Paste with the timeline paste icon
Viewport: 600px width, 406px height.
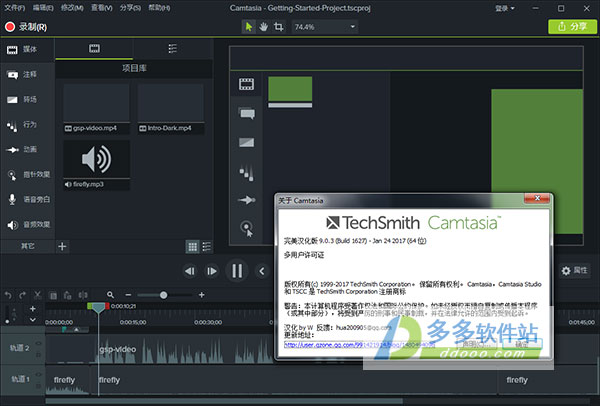[67, 295]
